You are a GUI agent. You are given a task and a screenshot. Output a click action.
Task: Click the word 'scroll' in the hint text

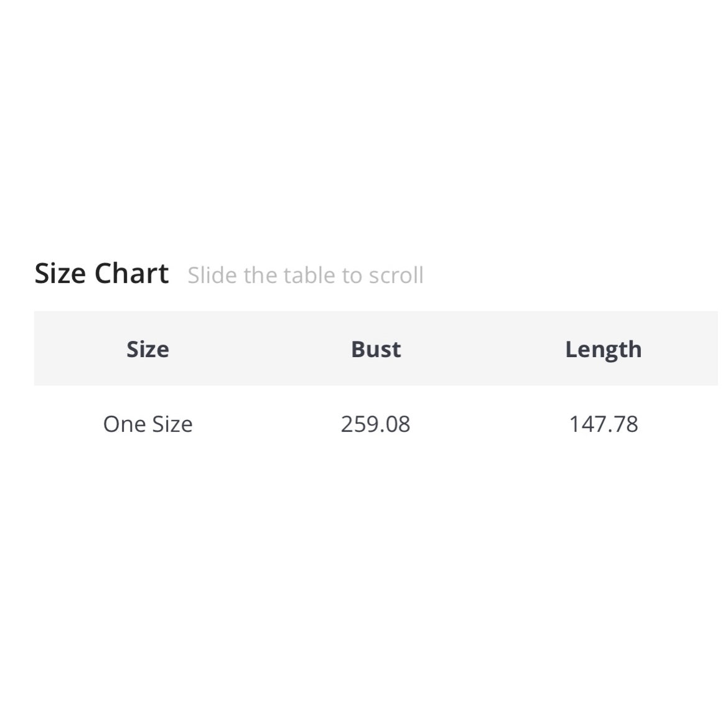(396, 275)
